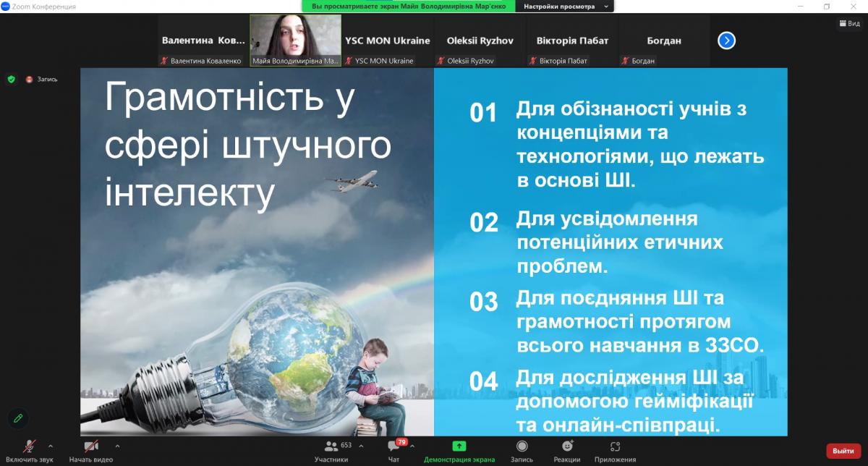Maximize the Zoom window
Image resolution: width=868 pixels, height=466 pixels.
[827, 7]
